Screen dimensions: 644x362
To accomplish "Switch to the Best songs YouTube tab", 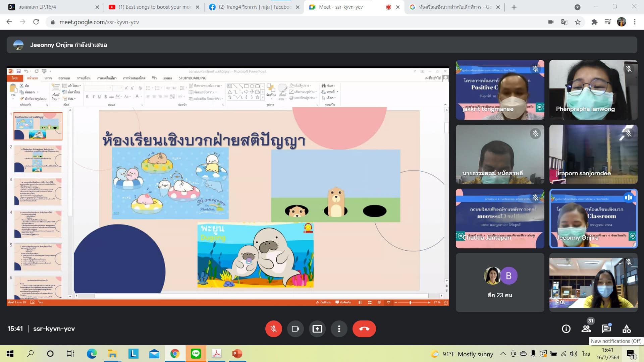I will [x=154, y=7].
